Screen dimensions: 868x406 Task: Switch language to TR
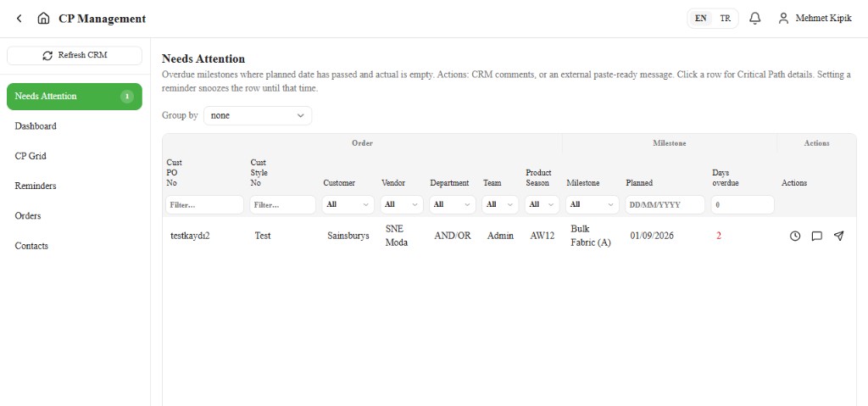726,19
